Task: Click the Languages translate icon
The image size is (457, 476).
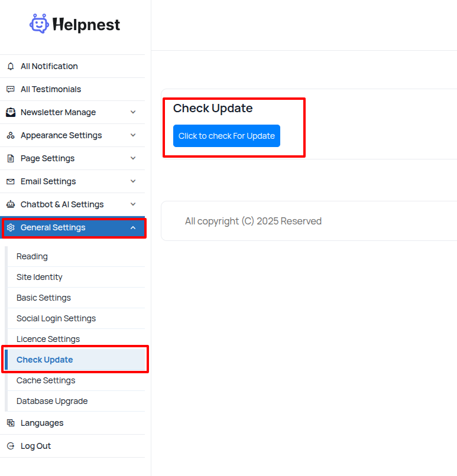Action: click(x=11, y=423)
